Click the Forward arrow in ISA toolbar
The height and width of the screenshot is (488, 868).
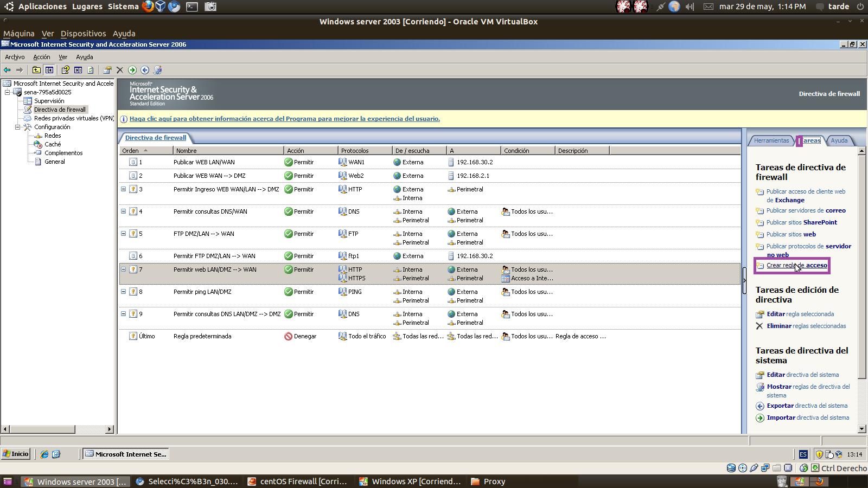(x=20, y=70)
